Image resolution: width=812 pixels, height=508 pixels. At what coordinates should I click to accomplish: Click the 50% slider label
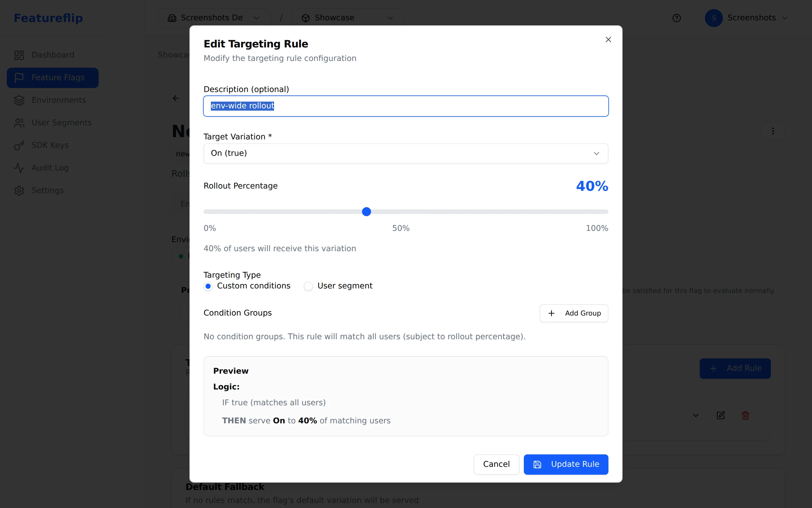coord(401,229)
